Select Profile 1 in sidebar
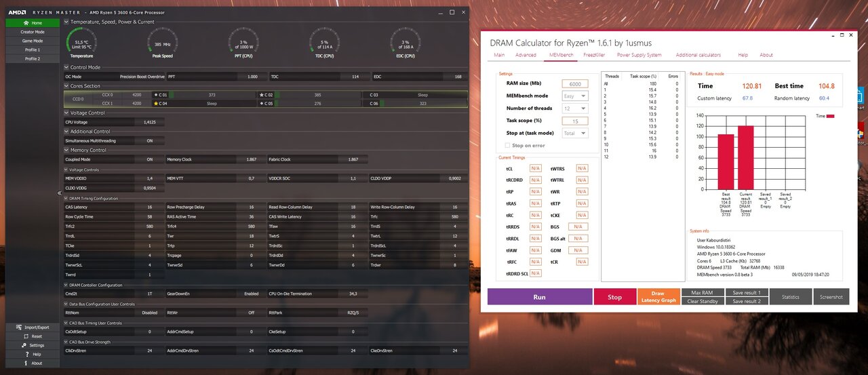Screen dimensions: 868x375 click(32, 50)
